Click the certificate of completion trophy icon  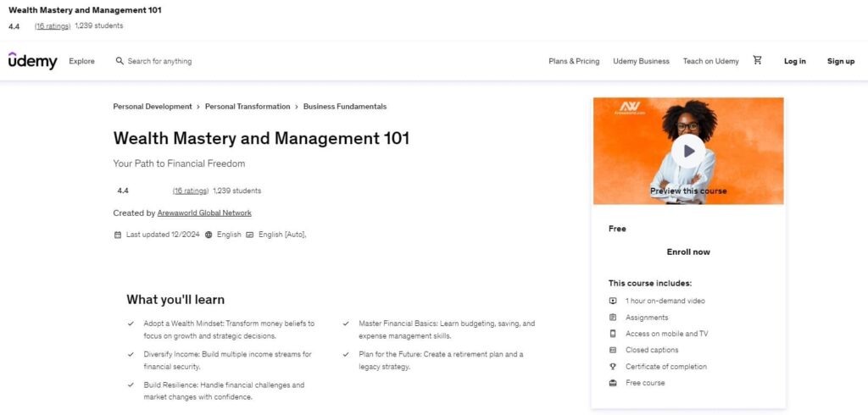tap(613, 367)
